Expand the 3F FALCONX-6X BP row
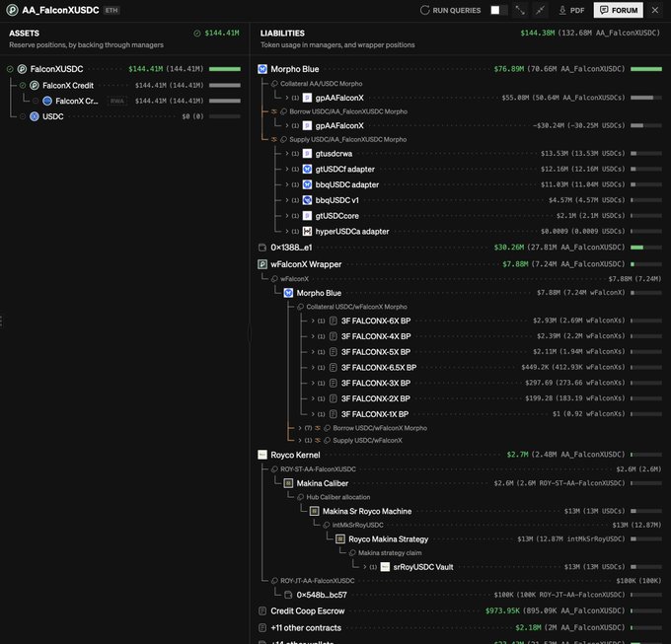Screen dimensions: 671x644 click(313, 321)
